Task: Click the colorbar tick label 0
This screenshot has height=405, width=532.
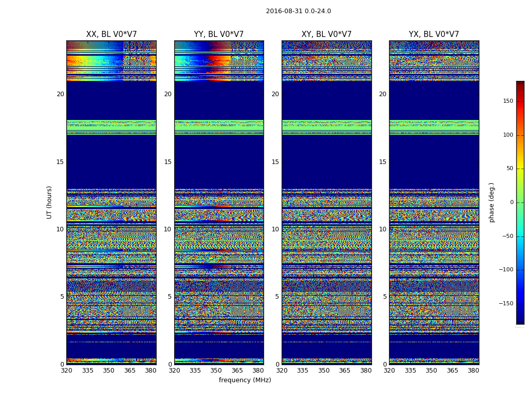Action: tap(512, 202)
